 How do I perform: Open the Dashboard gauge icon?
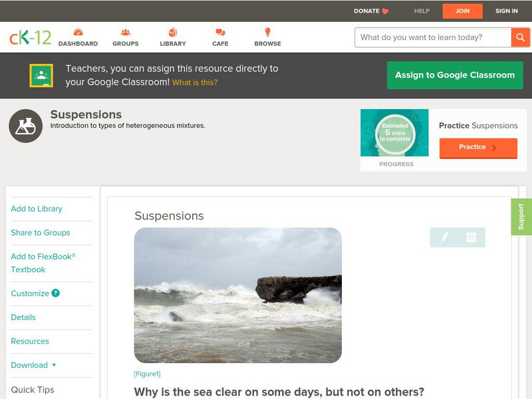[78, 32]
